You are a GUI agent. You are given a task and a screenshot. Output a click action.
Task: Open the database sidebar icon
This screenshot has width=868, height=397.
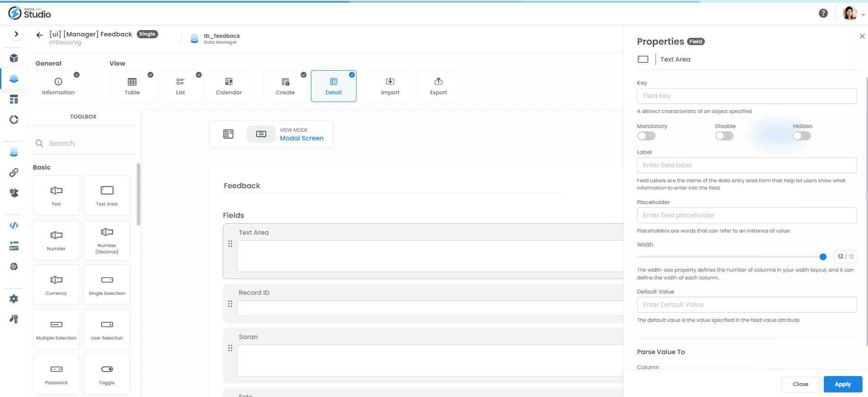point(14,152)
